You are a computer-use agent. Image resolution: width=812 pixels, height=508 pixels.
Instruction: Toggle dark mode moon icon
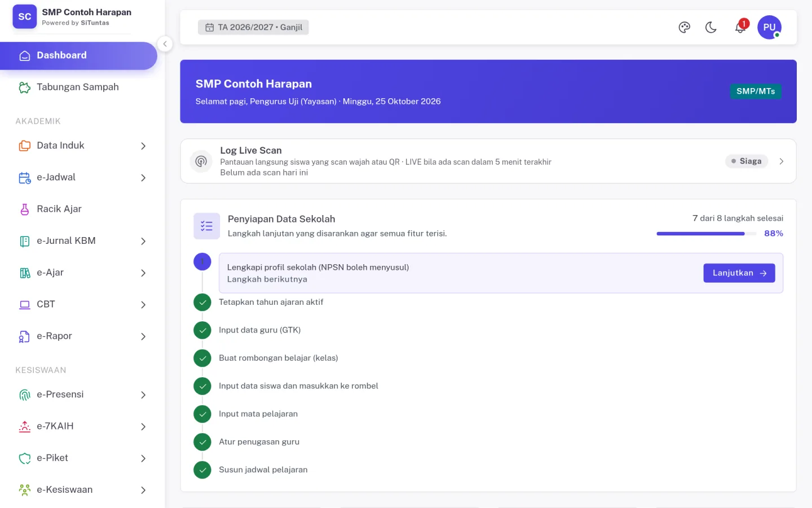(710, 27)
